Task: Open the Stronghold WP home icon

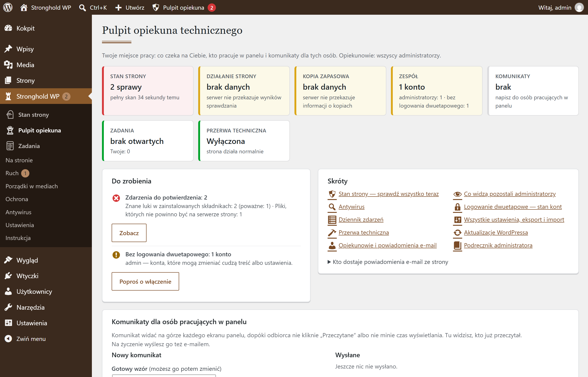Action: (x=24, y=7)
